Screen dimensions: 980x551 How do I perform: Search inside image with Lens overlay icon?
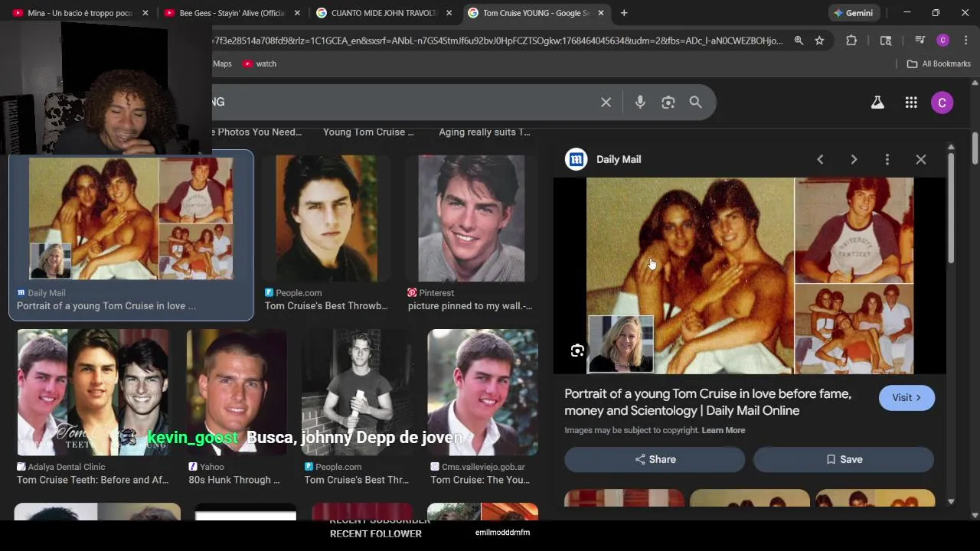point(577,350)
